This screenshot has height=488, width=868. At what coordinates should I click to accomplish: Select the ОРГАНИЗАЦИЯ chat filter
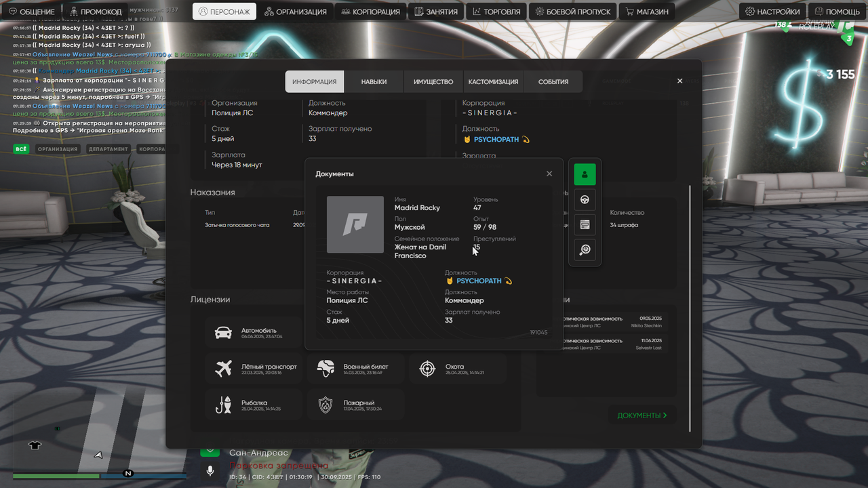[x=58, y=149]
